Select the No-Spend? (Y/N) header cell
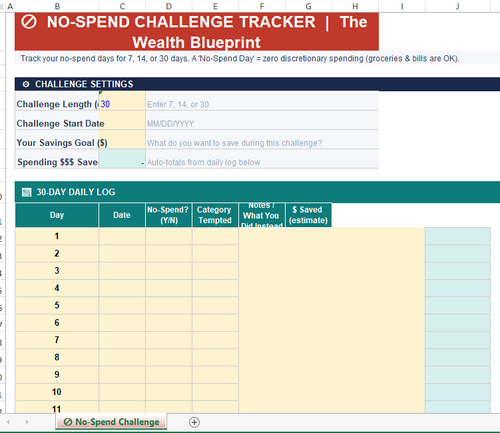The height and width of the screenshot is (433, 500). [x=169, y=215]
